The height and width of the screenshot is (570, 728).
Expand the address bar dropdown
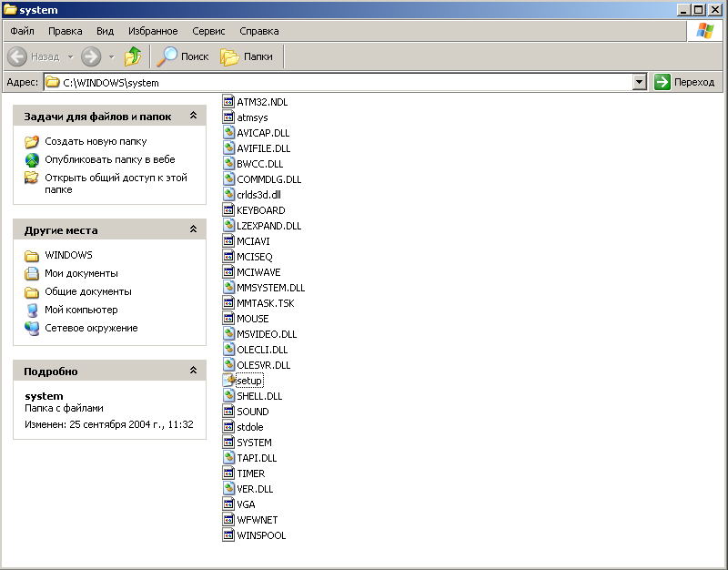tap(640, 82)
